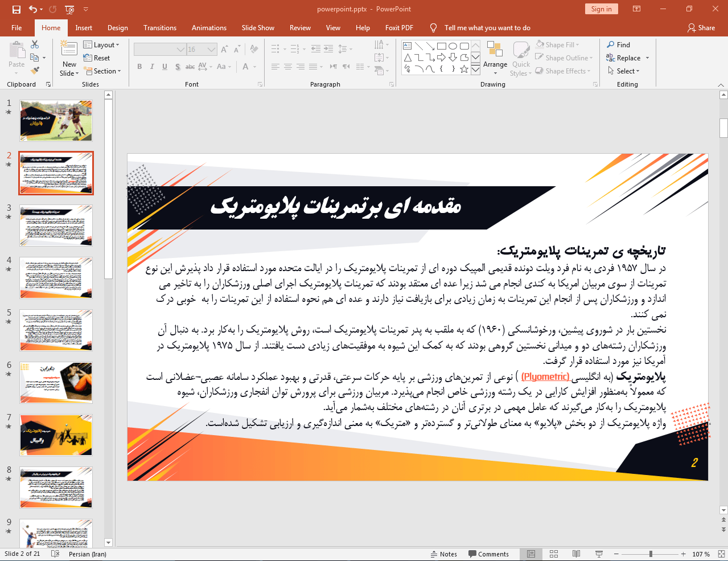Activate Normal view button in status bar

point(531,554)
